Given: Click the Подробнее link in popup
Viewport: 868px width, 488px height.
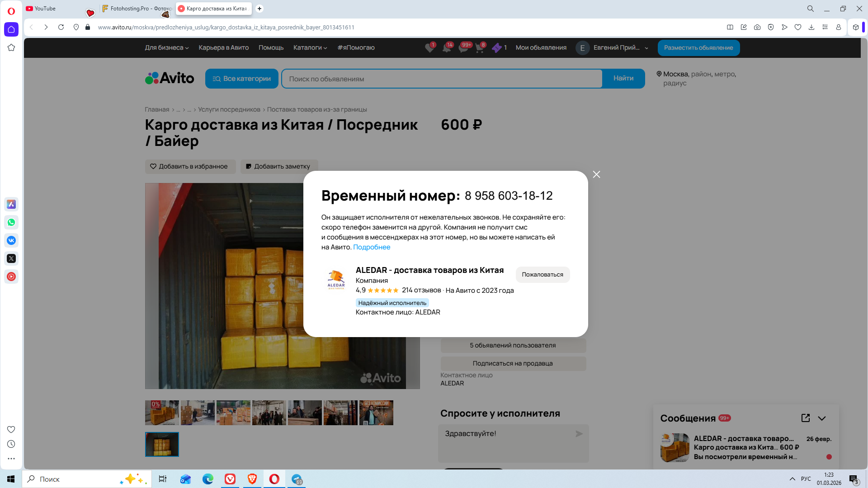Looking at the screenshot, I should pyautogui.click(x=371, y=247).
